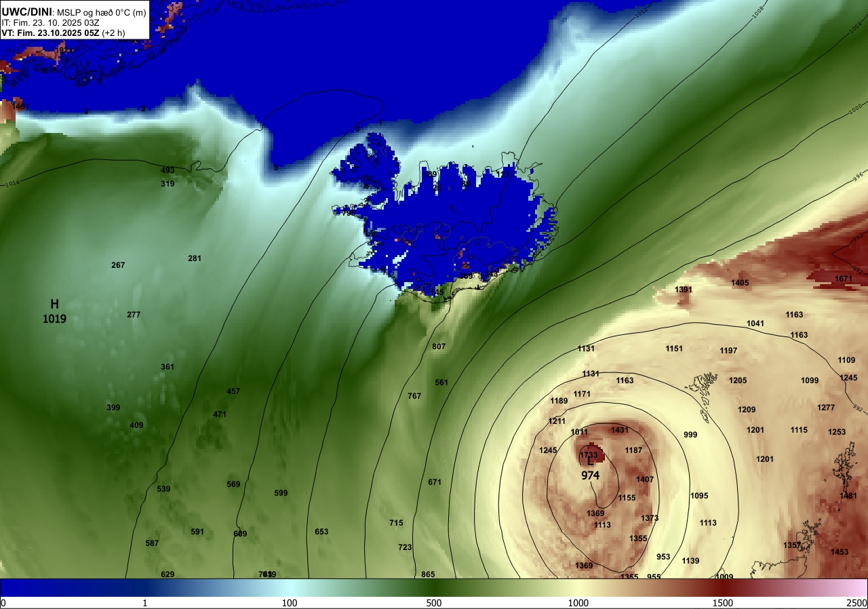Click the "1139" height value
Image resolution: width=868 pixels, height=609 pixels.
tap(690, 561)
